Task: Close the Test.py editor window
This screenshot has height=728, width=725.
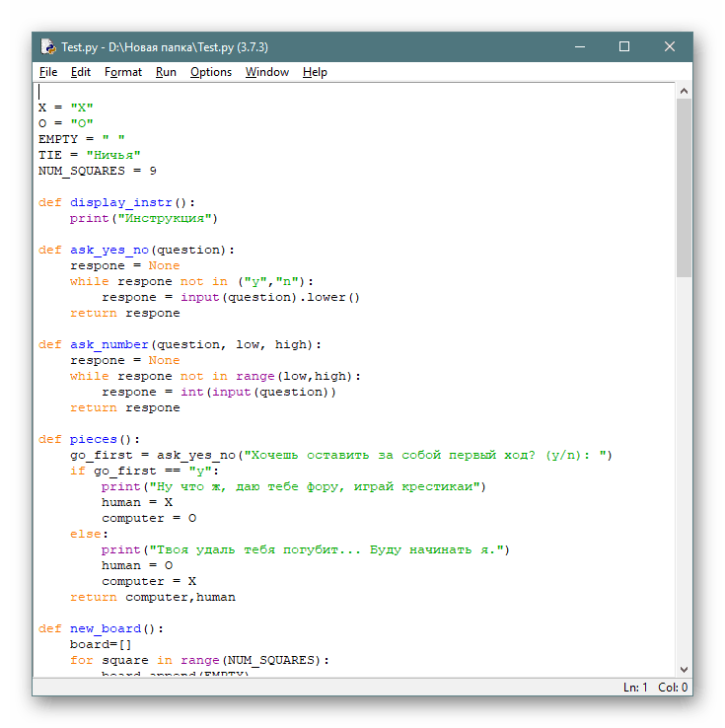Action: point(670,46)
